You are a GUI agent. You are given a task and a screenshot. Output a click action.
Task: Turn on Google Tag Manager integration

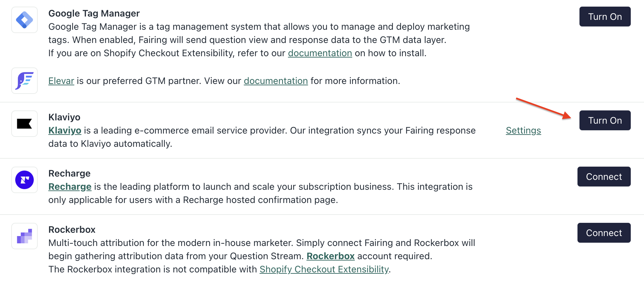pos(605,17)
